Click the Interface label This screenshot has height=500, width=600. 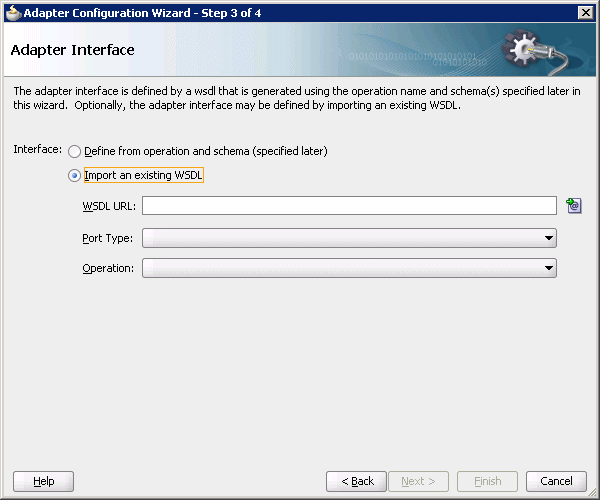pyautogui.click(x=38, y=149)
